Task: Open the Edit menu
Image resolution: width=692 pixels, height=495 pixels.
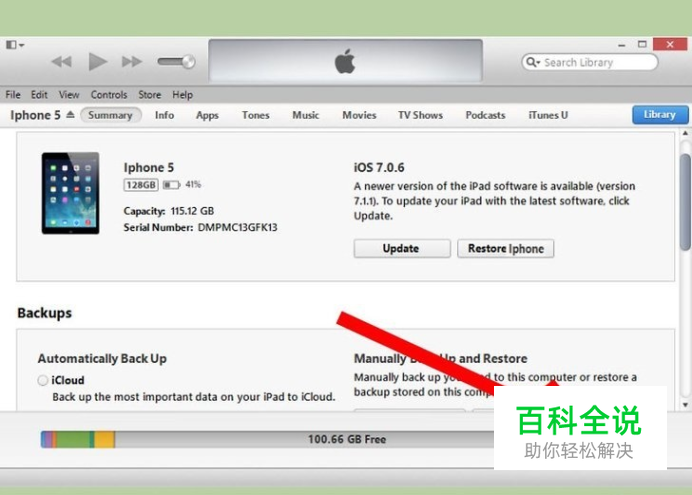Action: [x=39, y=95]
